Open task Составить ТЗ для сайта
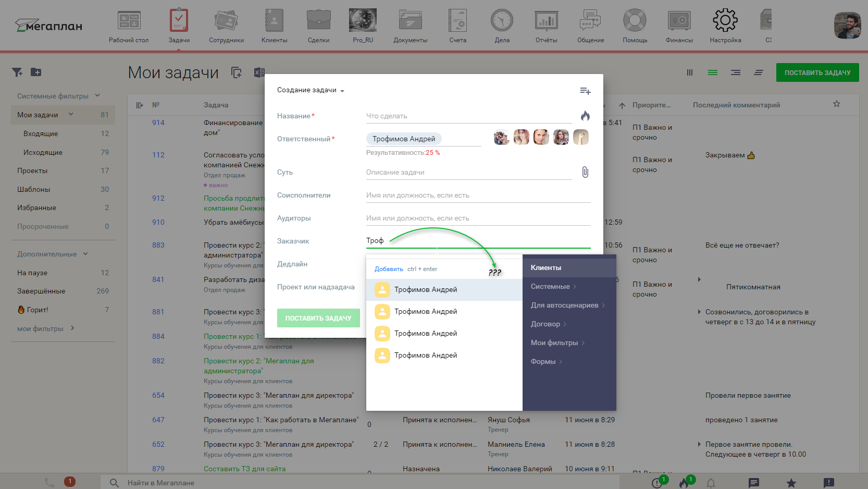 point(244,469)
